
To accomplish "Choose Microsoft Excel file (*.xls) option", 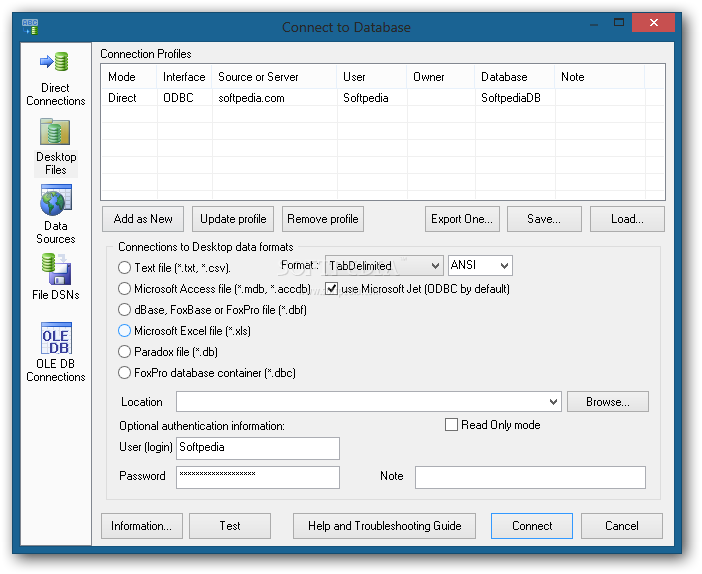I will point(124,331).
